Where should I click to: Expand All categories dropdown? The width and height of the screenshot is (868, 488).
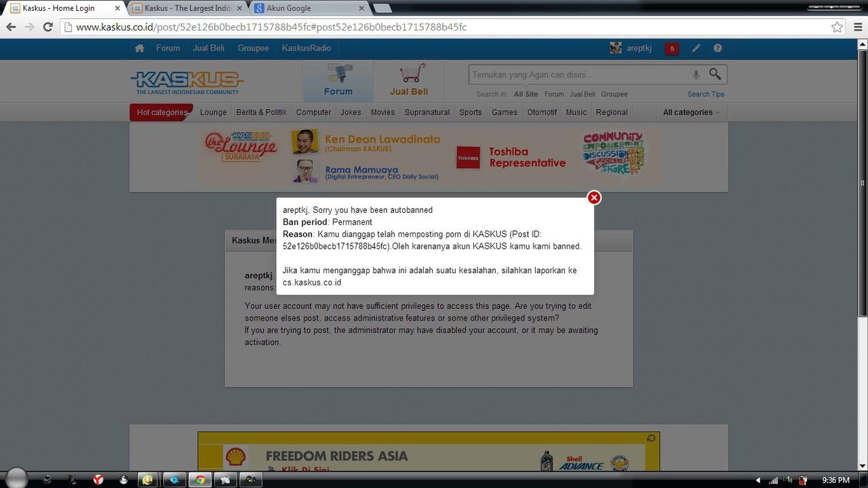pos(690,113)
